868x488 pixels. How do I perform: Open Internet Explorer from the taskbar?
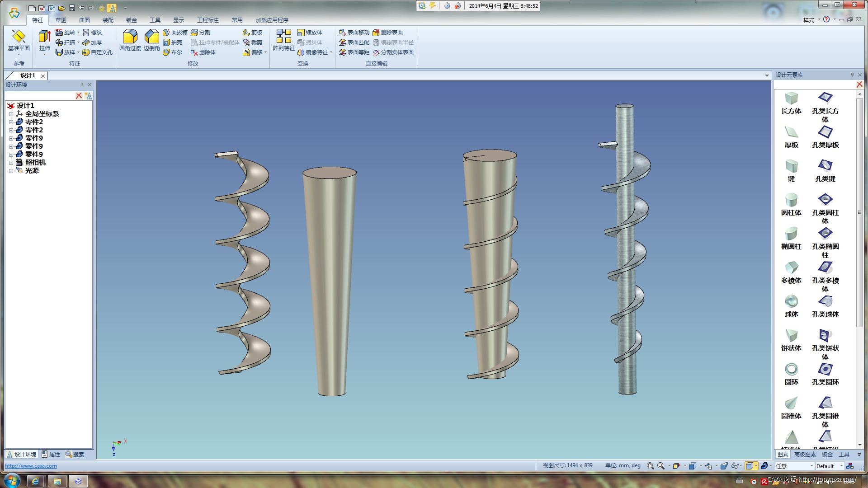(x=35, y=481)
